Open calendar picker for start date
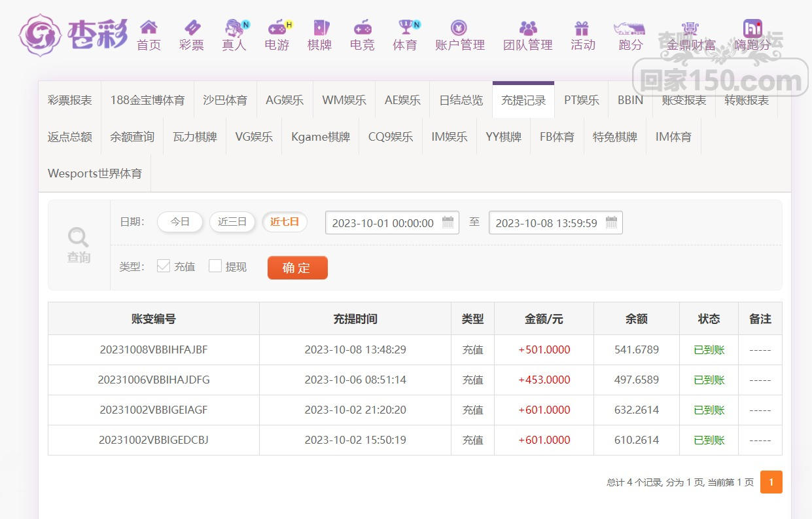This screenshot has width=812, height=519. (448, 223)
